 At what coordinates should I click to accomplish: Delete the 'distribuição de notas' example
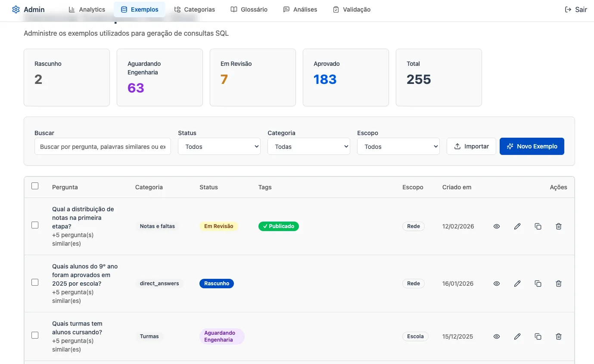(x=559, y=226)
